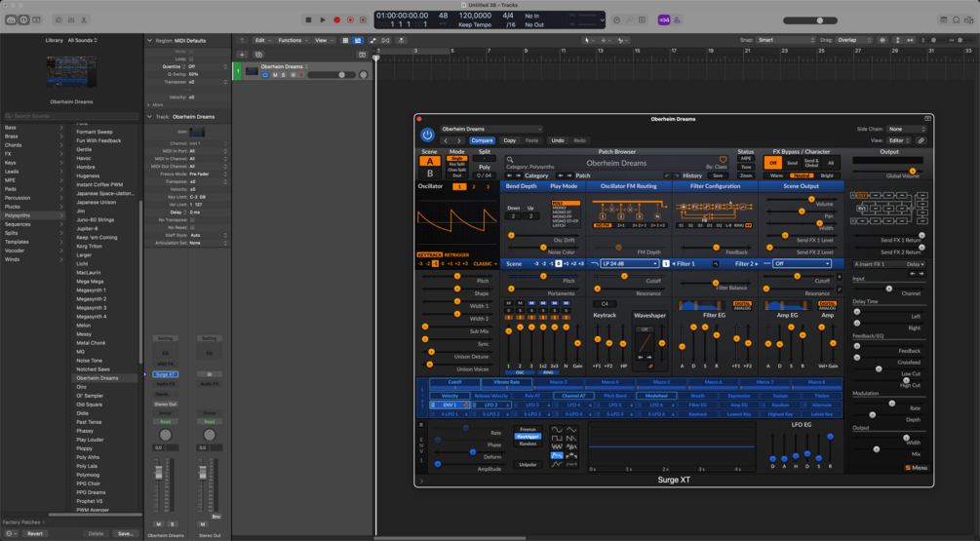Open the Filter 2 Off type dropdown
The width and height of the screenshot is (980, 541).
[802, 263]
